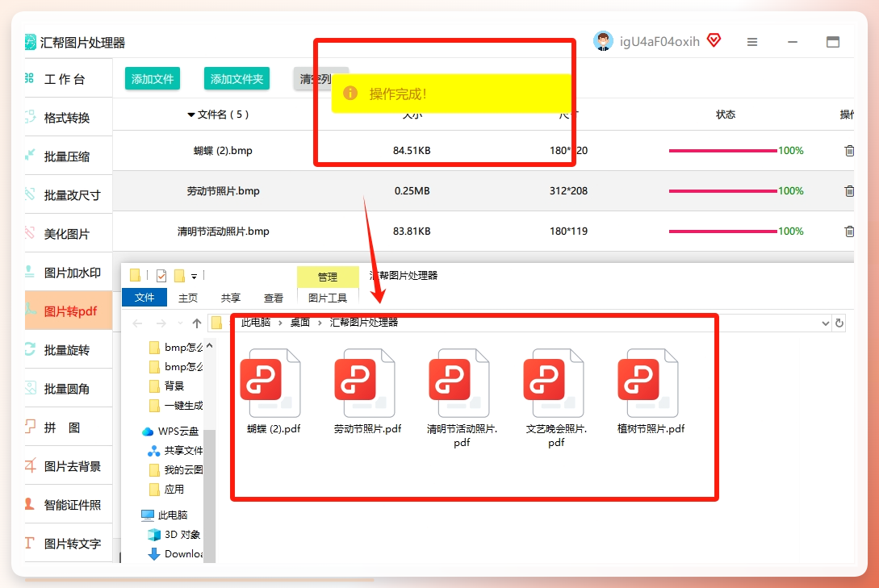879x588 pixels.
Task: Open the 图片加水印 watermark tool
Action: tap(69, 272)
